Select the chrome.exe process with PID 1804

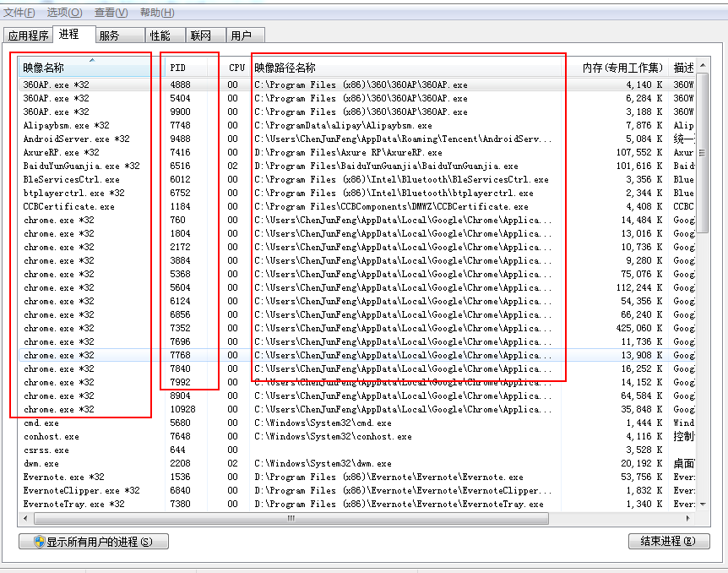coord(356,233)
